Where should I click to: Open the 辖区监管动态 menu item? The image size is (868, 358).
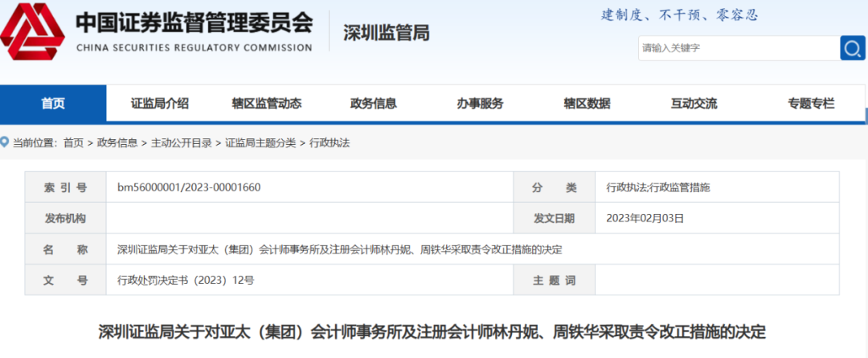[x=267, y=104]
